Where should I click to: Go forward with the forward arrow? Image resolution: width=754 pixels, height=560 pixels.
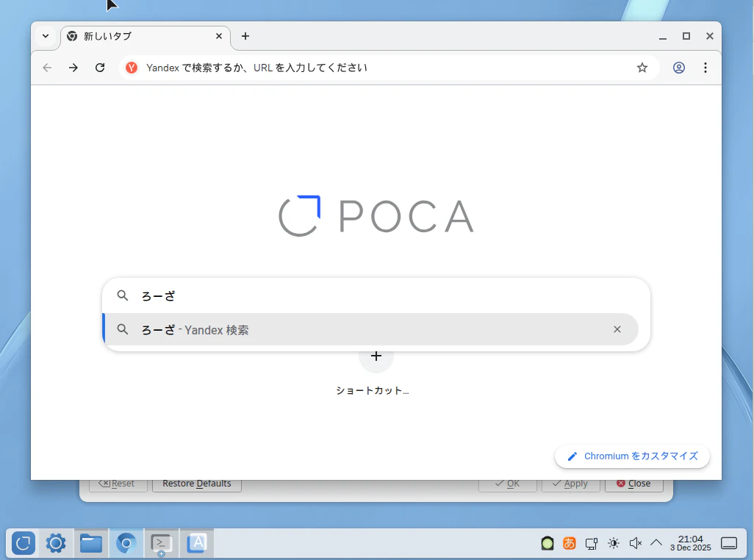(x=73, y=68)
